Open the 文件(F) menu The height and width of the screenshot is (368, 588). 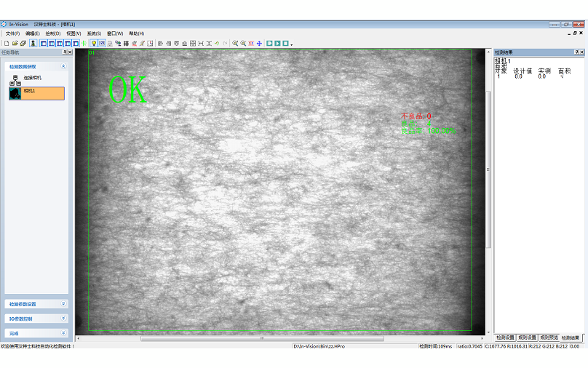pyautogui.click(x=12, y=33)
